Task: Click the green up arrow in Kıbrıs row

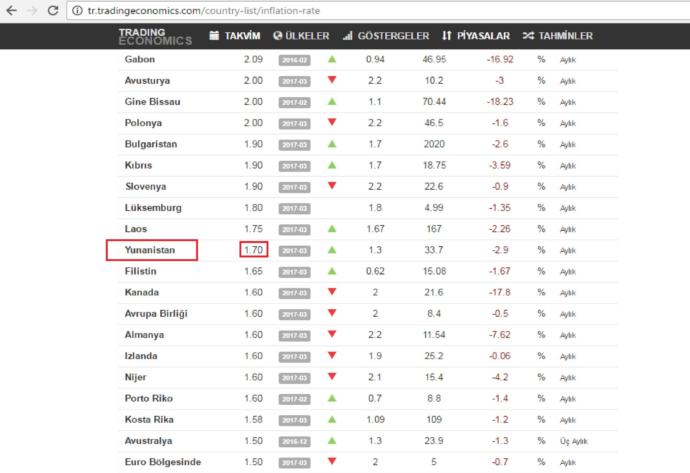Action: [332, 165]
